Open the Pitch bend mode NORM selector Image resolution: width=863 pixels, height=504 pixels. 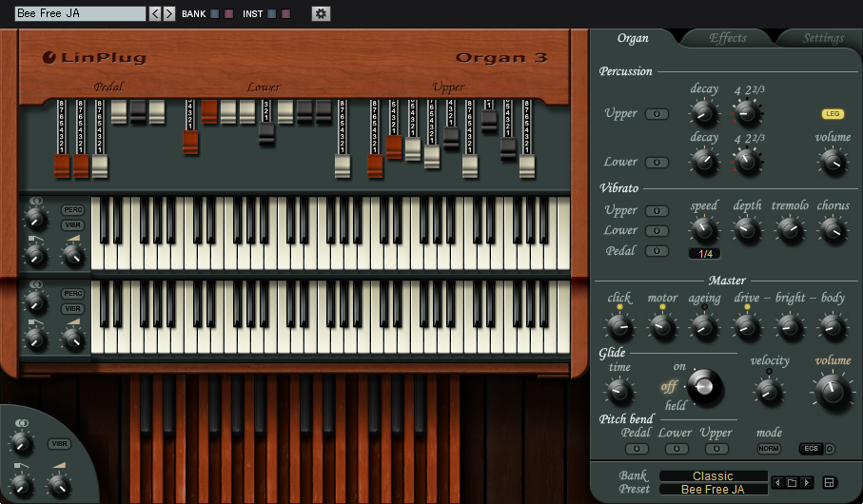769,449
